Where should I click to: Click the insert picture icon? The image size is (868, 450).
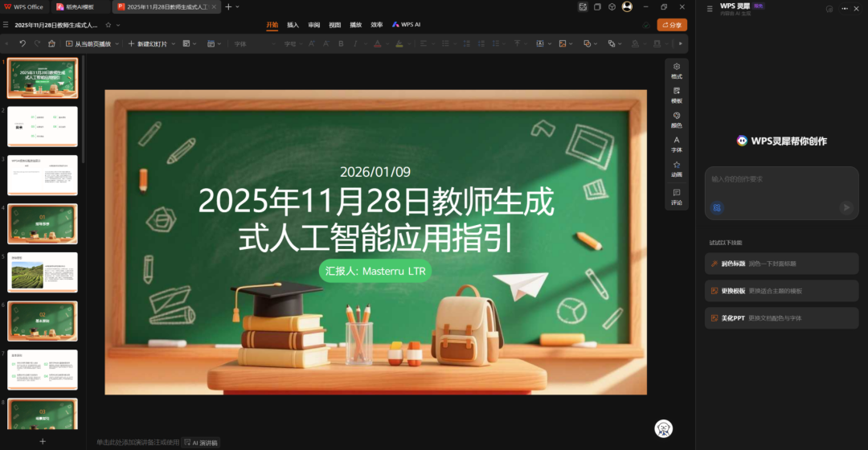[x=563, y=43]
